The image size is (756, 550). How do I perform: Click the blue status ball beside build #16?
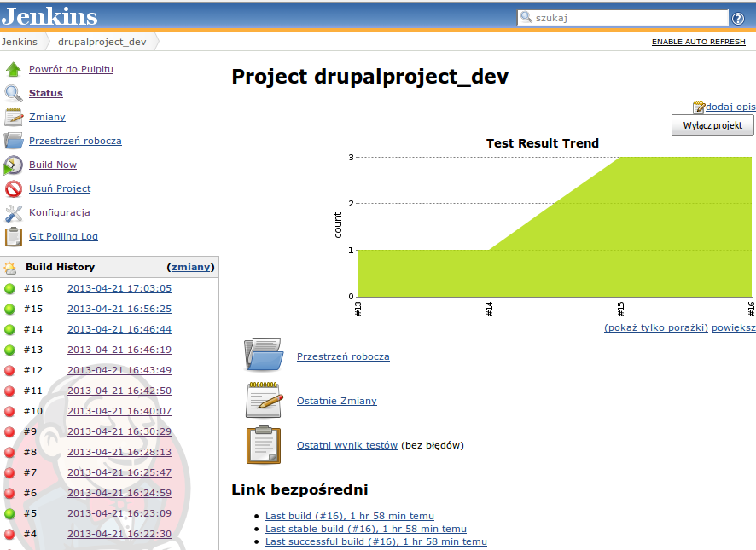point(8,288)
